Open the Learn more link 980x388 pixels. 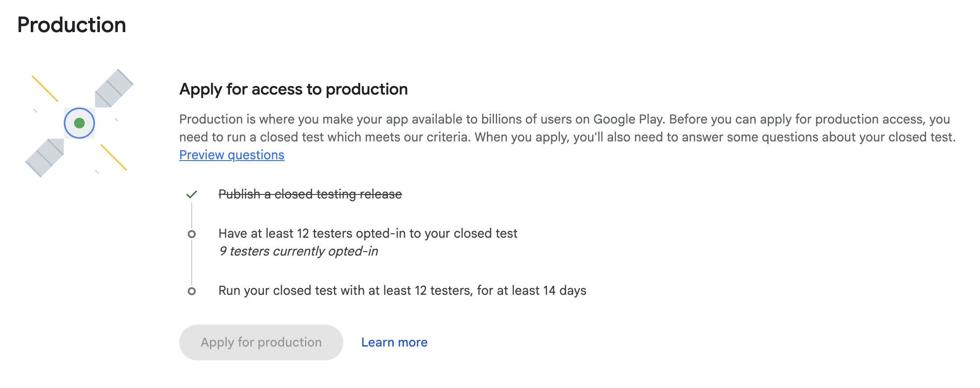(394, 343)
